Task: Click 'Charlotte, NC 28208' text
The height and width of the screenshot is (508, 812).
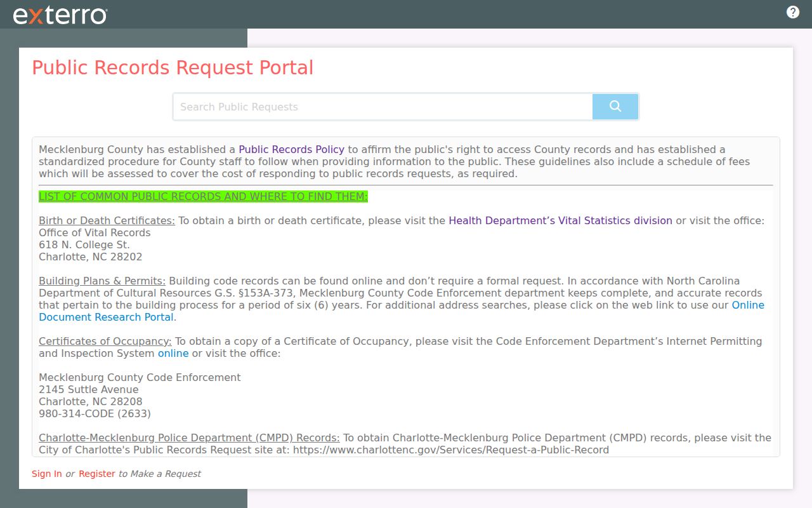Action: point(91,402)
